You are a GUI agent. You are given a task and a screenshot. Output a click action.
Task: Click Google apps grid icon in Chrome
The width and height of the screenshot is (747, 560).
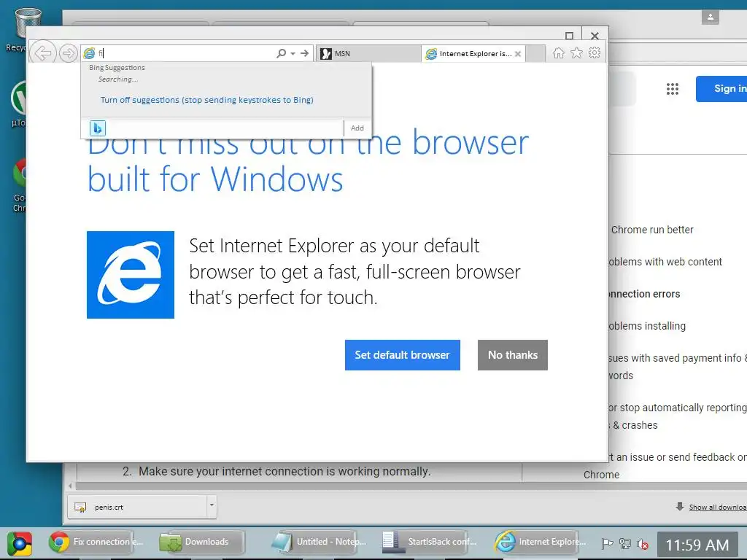tap(672, 88)
